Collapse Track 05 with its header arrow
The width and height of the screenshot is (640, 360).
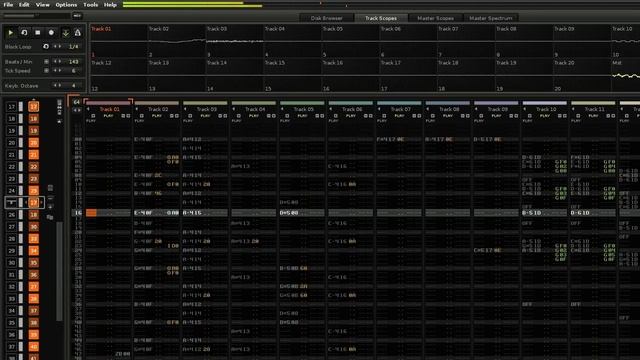point(282,109)
